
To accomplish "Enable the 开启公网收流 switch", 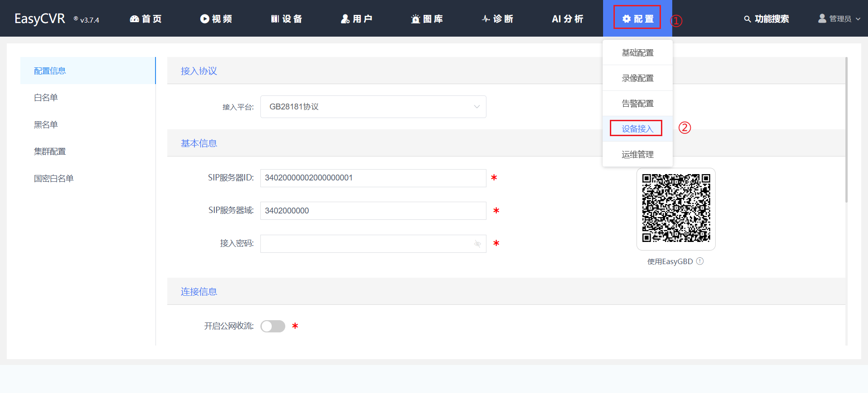I will (273, 326).
